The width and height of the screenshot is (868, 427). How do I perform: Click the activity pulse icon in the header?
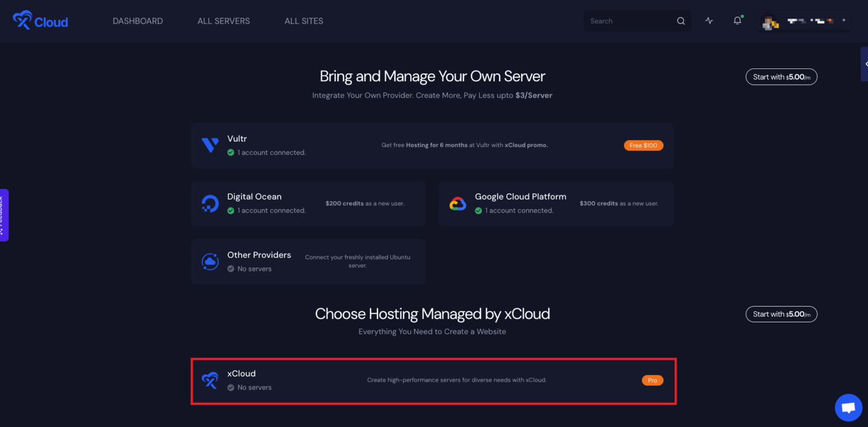click(x=709, y=20)
